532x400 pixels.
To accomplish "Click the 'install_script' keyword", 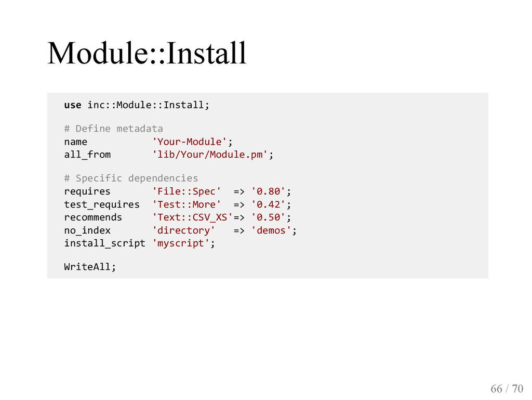I will (x=104, y=243).
